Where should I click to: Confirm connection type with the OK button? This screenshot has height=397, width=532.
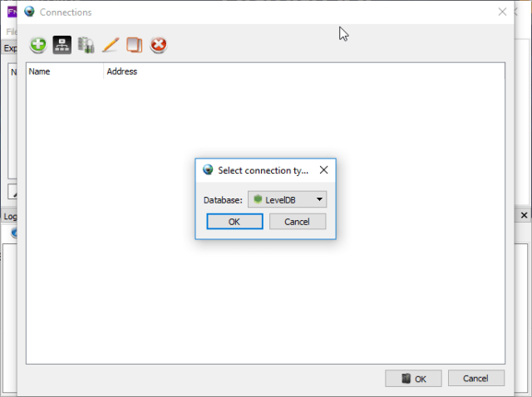[x=234, y=222]
